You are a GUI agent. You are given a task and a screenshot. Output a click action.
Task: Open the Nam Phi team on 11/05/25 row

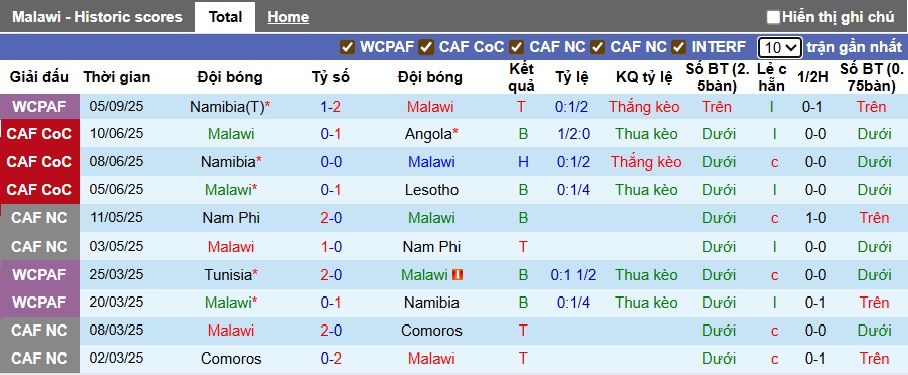pos(231,218)
